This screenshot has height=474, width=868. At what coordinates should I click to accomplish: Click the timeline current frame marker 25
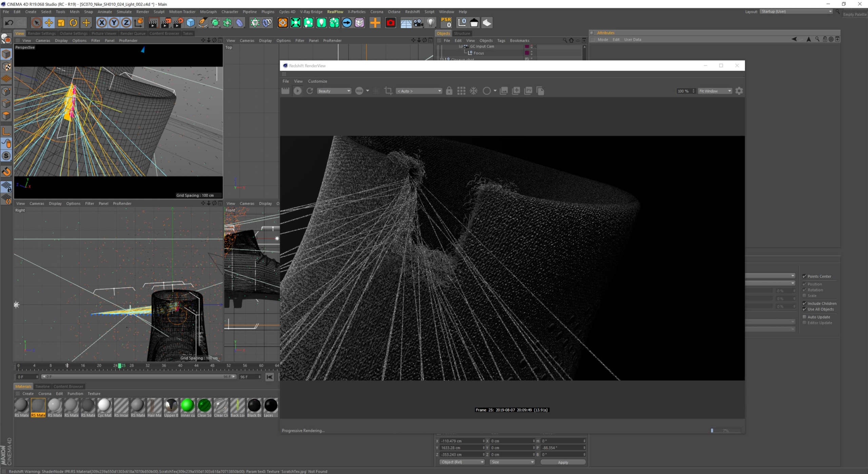pos(120,366)
